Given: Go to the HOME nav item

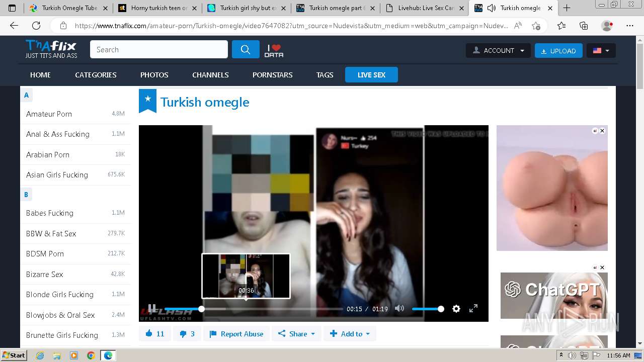Looking at the screenshot, I should pos(40,75).
